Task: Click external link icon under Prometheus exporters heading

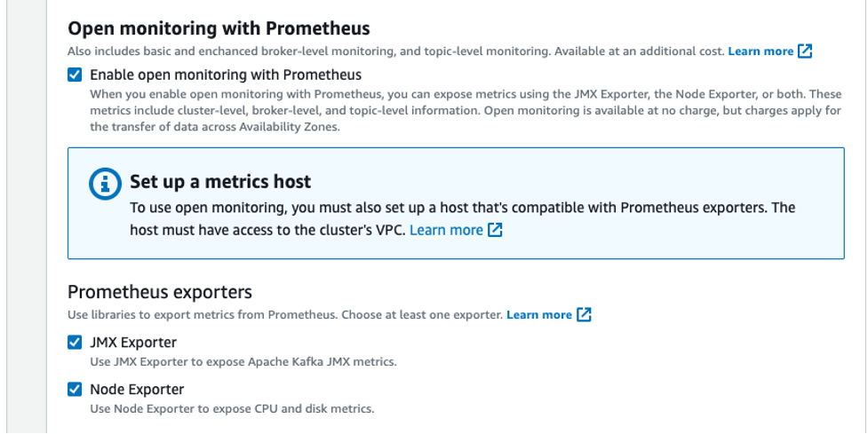Action: click(x=584, y=314)
